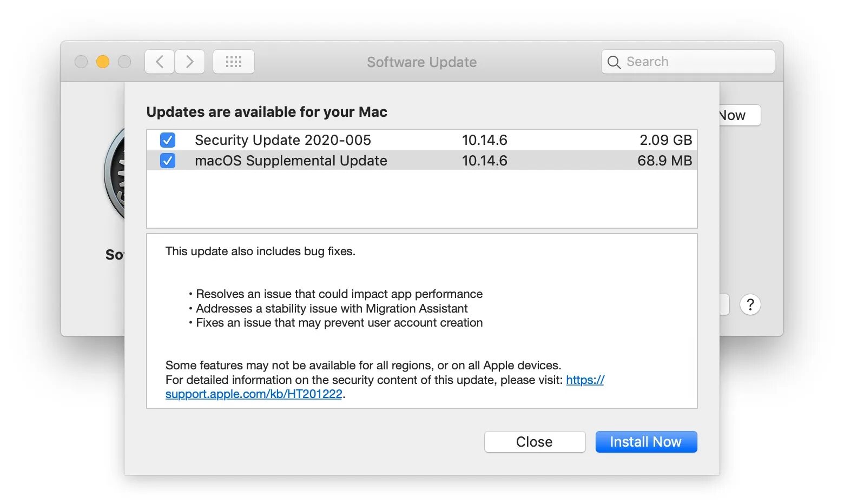Click the magnifying glass search icon

tap(614, 62)
